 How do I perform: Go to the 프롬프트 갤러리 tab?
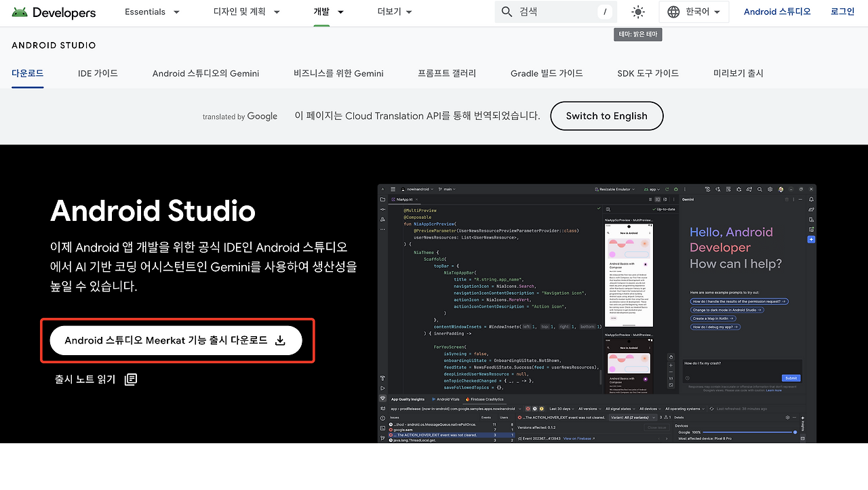(447, 73)
